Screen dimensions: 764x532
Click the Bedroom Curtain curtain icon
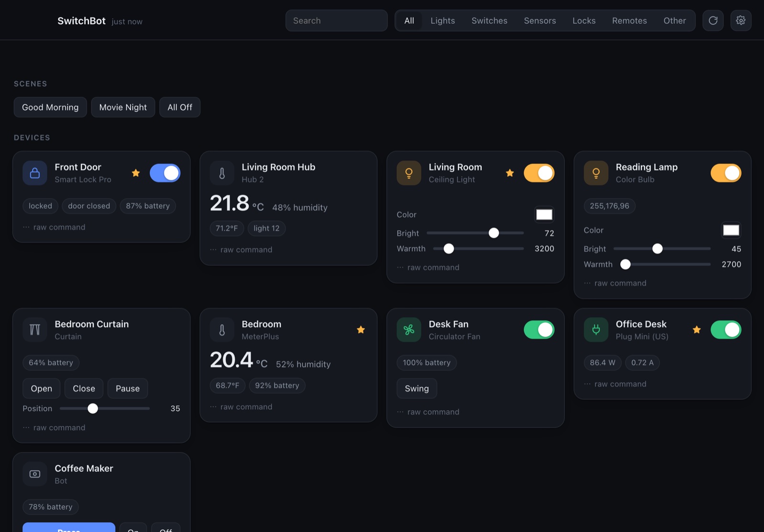35,330
